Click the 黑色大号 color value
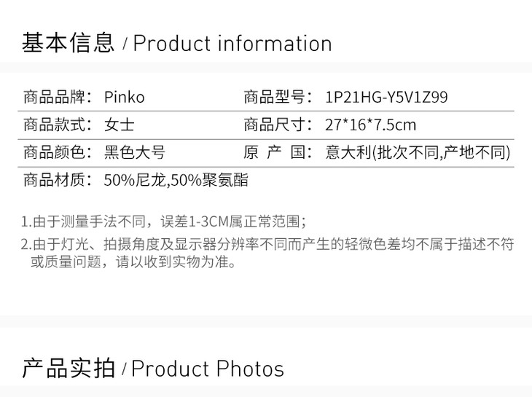Screen dimensions: 532x397 pyautogui.click(x=135, y=153)
